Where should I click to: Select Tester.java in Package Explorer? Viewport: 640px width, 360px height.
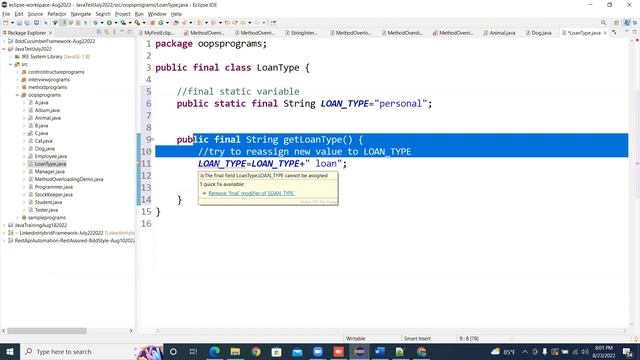(x=46, y=210)
